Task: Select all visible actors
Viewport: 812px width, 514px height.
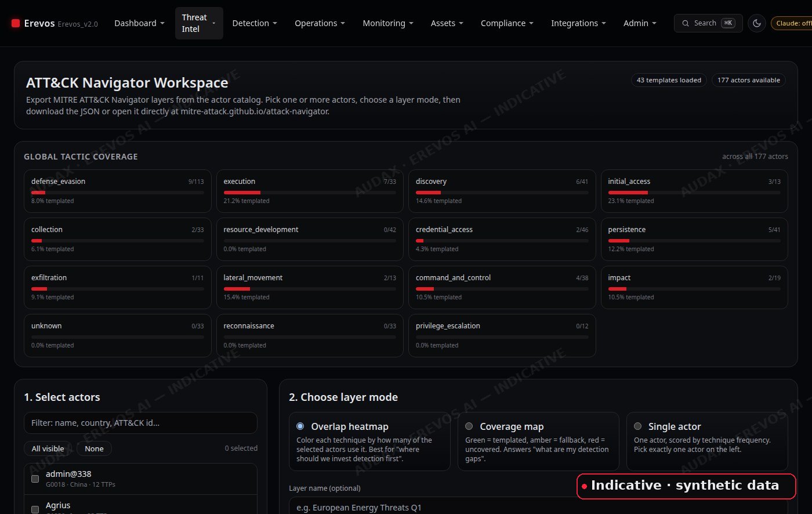Action: tap(48, 448)
